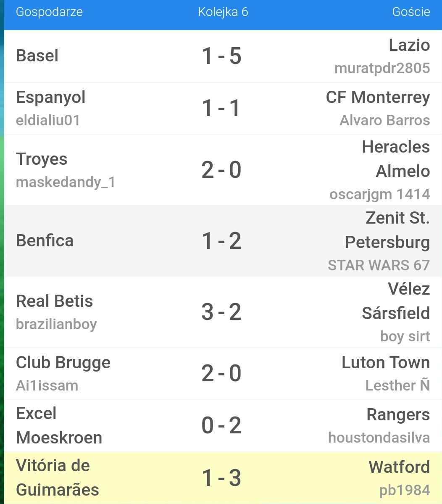The width and height of the screenshot is (442, 504).
Task: Tap the Gospodarze column header
Action: click(x=49, y=12)
